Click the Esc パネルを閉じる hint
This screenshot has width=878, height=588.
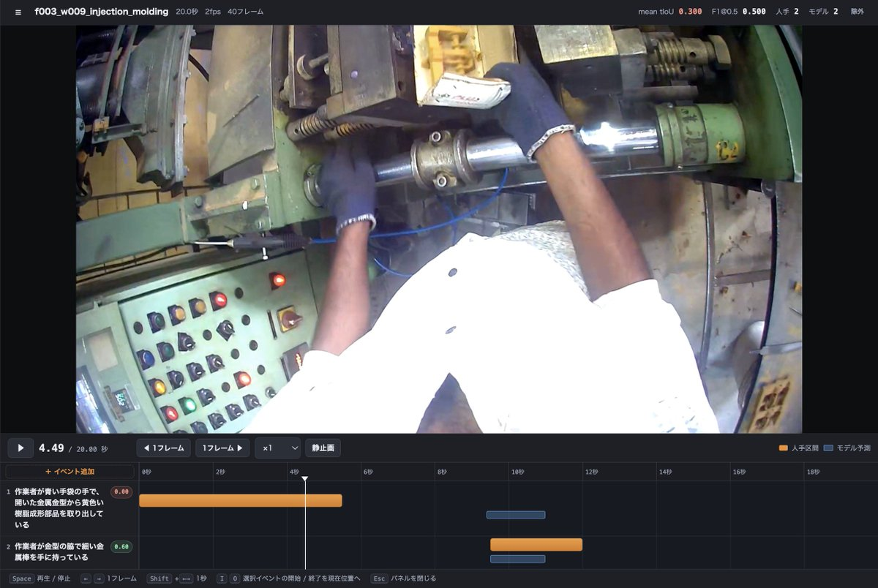pyautogui.click(x=403, y=578)
